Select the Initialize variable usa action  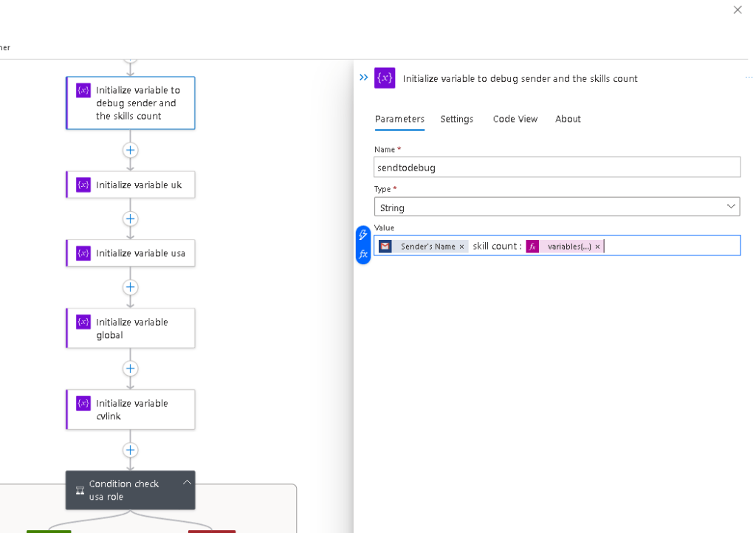pyautogui.click(x=131, y=253)
